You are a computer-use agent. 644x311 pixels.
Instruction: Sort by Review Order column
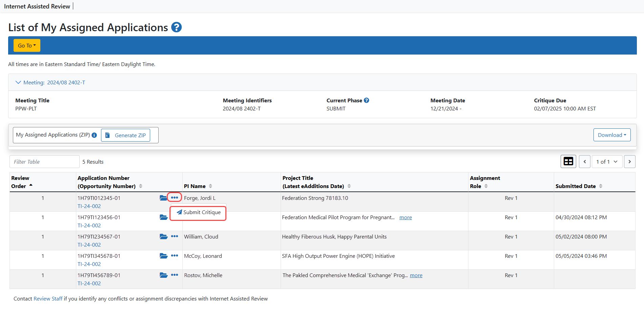(31, 186)
